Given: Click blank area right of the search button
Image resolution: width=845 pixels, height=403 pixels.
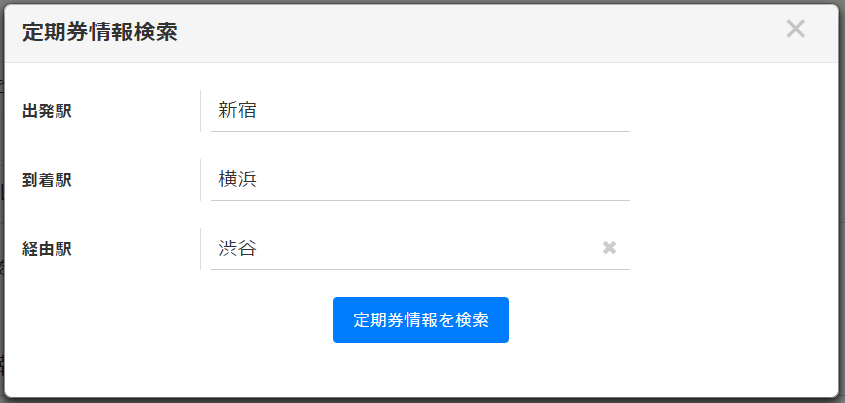Looking at the screenshot, I should [670, 320].
